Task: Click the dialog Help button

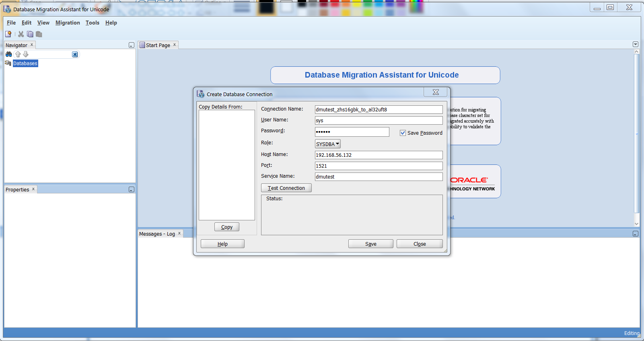Action: point(222,244)
